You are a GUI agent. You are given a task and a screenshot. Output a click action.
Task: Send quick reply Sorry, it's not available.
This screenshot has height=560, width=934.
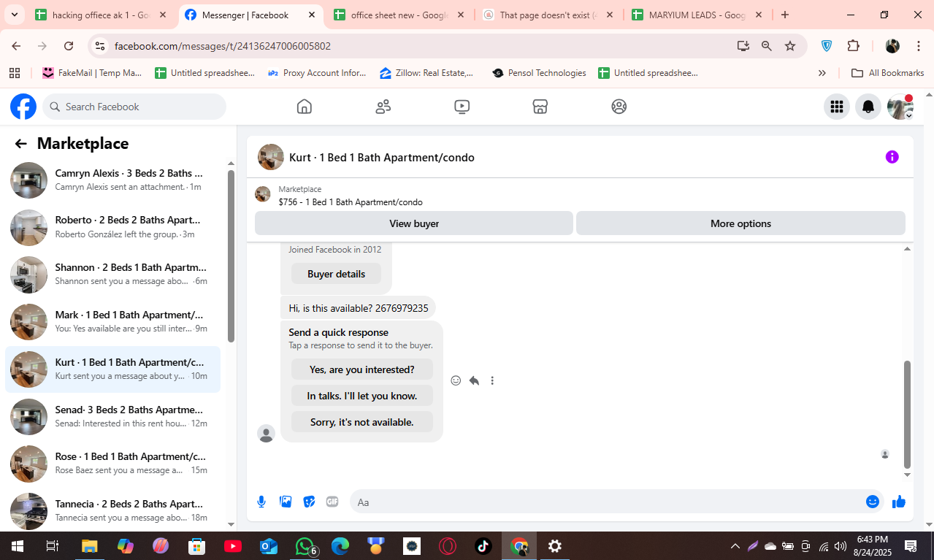coord(362,422)
